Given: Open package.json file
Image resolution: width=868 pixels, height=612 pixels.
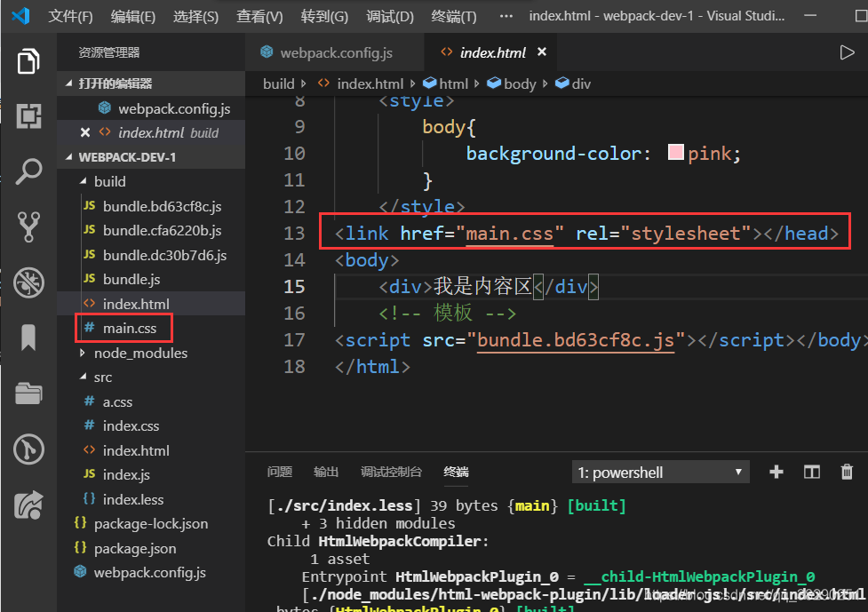Looking at the screenshot, I should tap(150, 548).
